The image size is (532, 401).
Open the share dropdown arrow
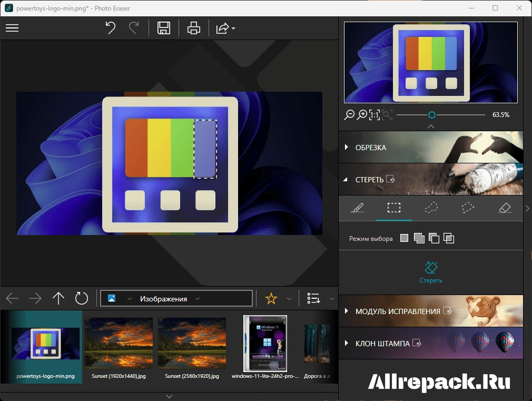(233, 28)
